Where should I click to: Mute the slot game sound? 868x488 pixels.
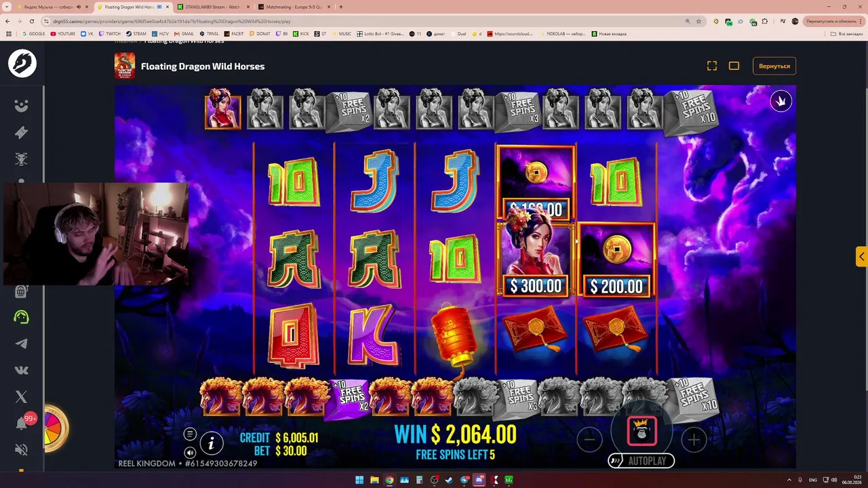tap(190, 452)
